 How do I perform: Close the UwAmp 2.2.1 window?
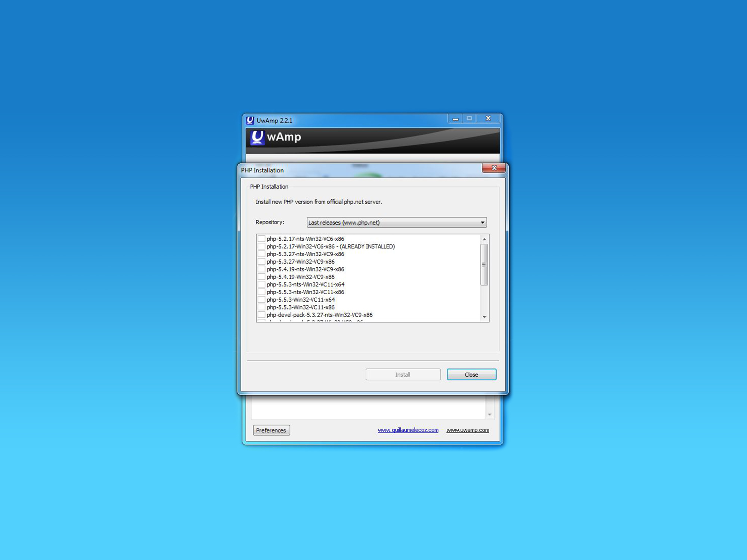(488, 119)
